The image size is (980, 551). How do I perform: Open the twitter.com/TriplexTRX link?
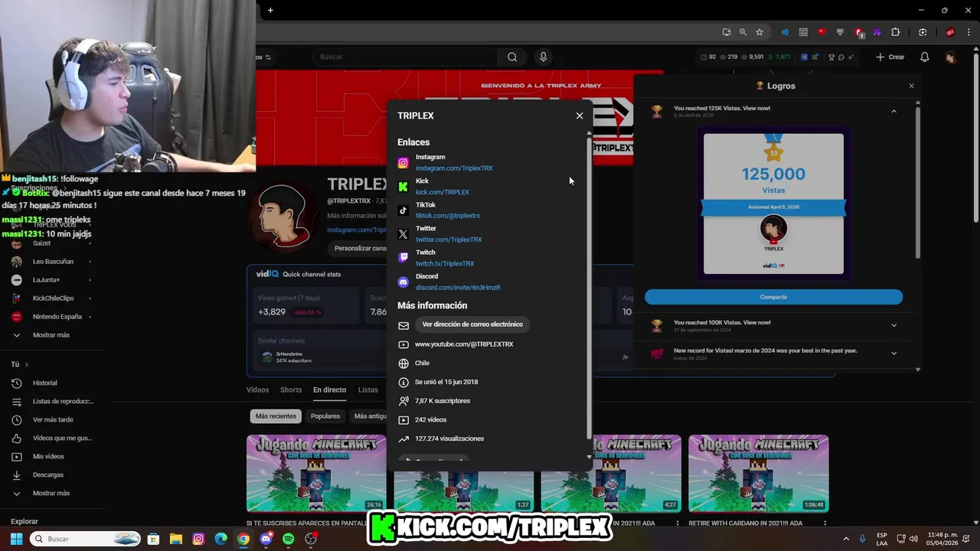[x=449, y=240]
